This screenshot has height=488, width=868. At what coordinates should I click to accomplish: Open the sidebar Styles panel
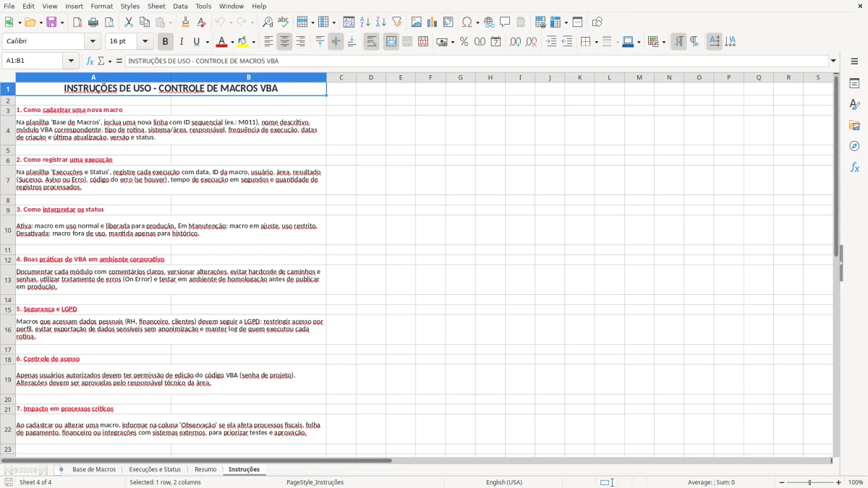coord(854,104)
